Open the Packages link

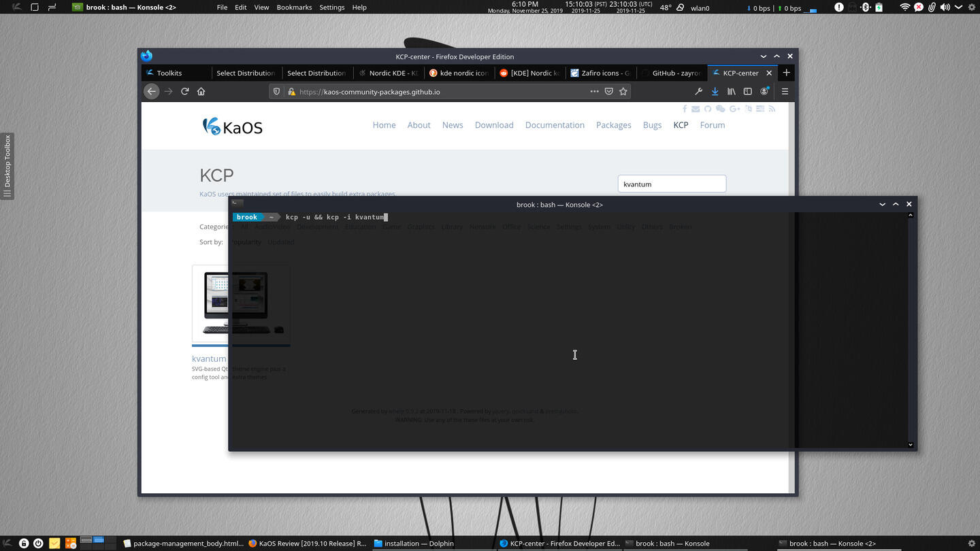tap(614, 125)
